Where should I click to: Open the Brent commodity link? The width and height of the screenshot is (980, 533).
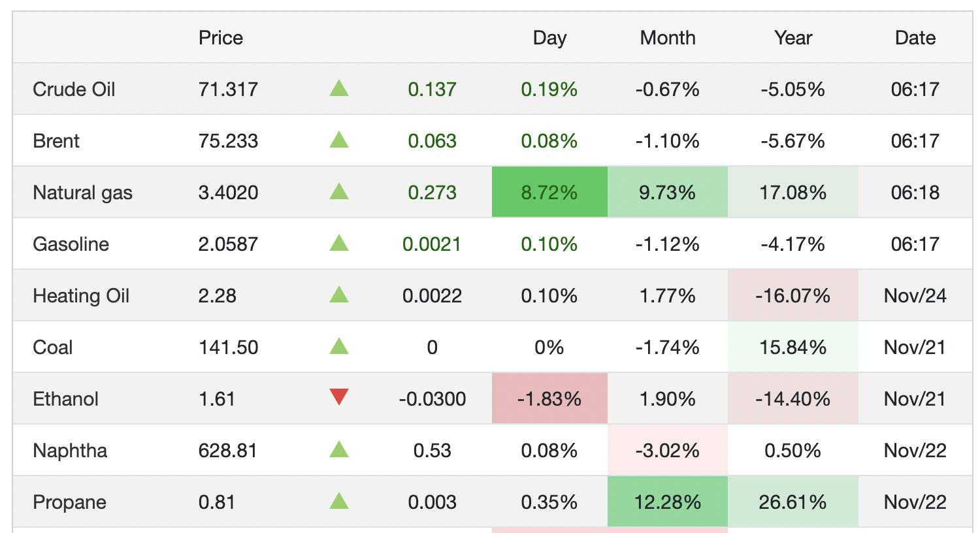[56, 141]
